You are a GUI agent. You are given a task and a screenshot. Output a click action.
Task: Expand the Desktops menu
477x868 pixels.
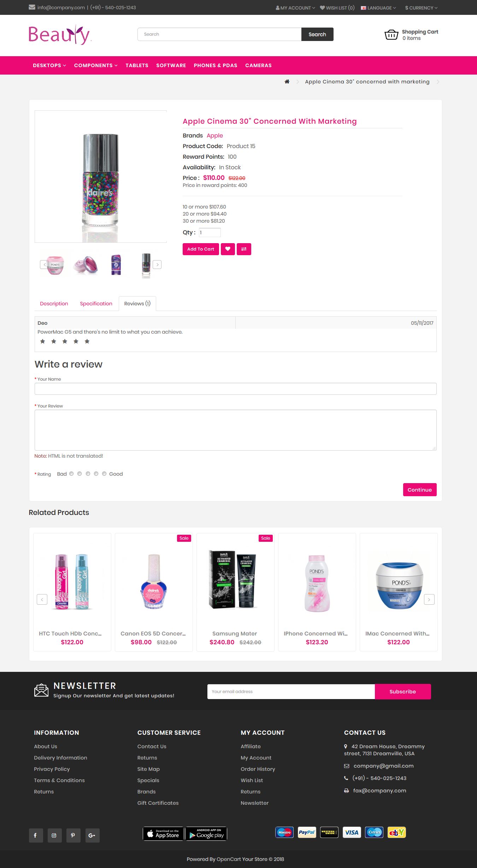click(49, 65)
